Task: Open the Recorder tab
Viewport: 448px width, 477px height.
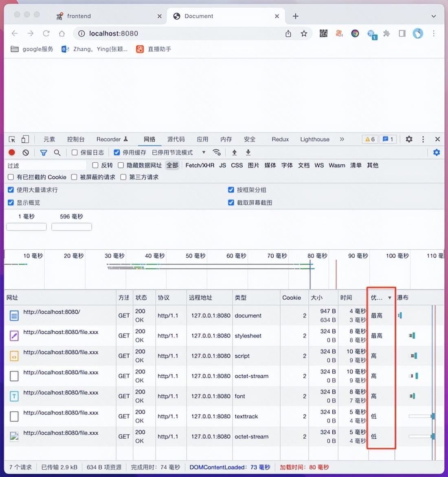Action: (112, 139)
